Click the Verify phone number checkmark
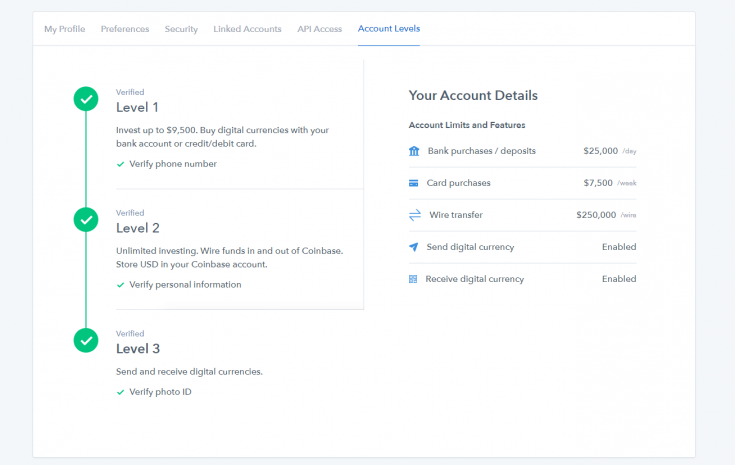 pyautogui.click(x=120, y=164)
